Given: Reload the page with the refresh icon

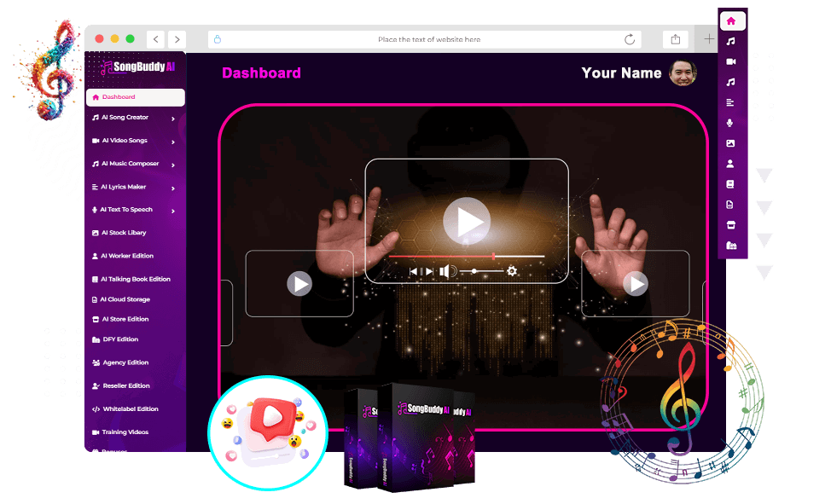Looking at the screenshot, I should point(630,39).
